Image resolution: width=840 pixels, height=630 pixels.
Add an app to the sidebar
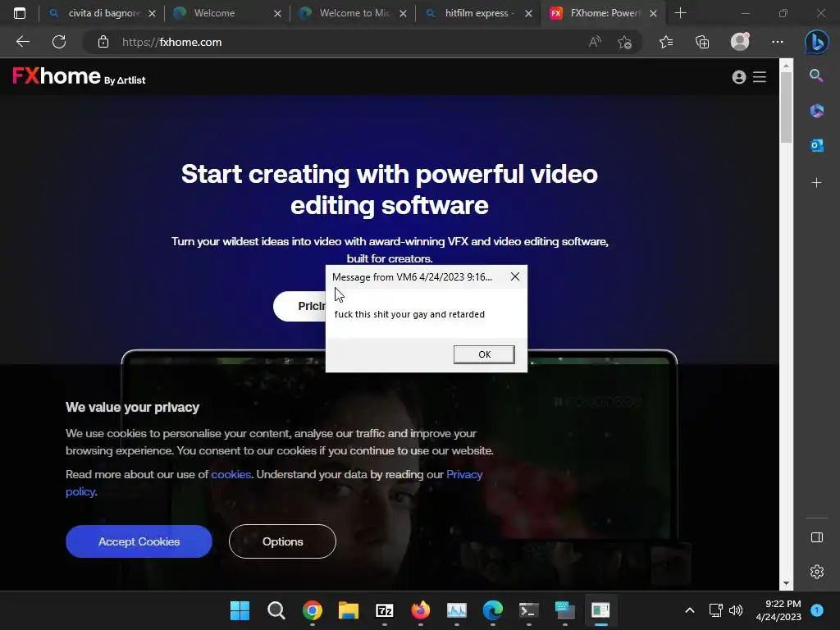click(x=816, y=183)
